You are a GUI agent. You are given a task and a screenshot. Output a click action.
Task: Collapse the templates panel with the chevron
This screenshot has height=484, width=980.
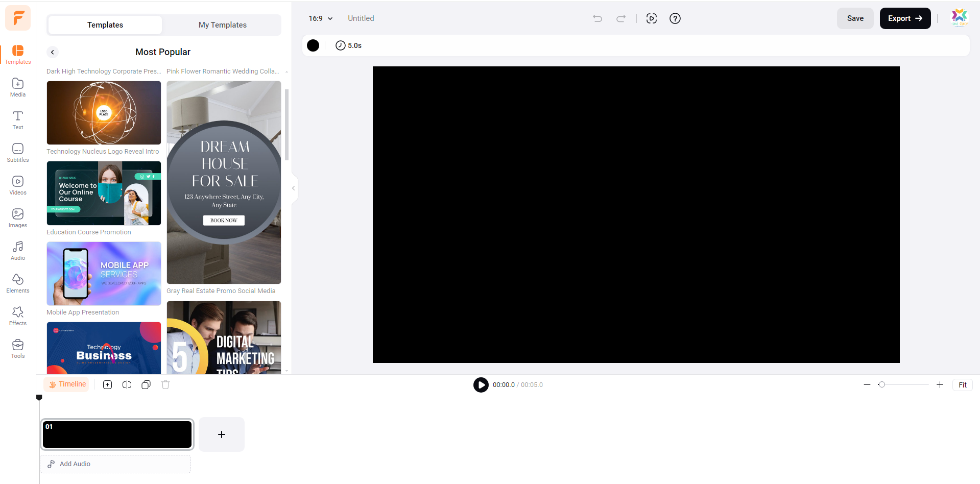point(292,188)
